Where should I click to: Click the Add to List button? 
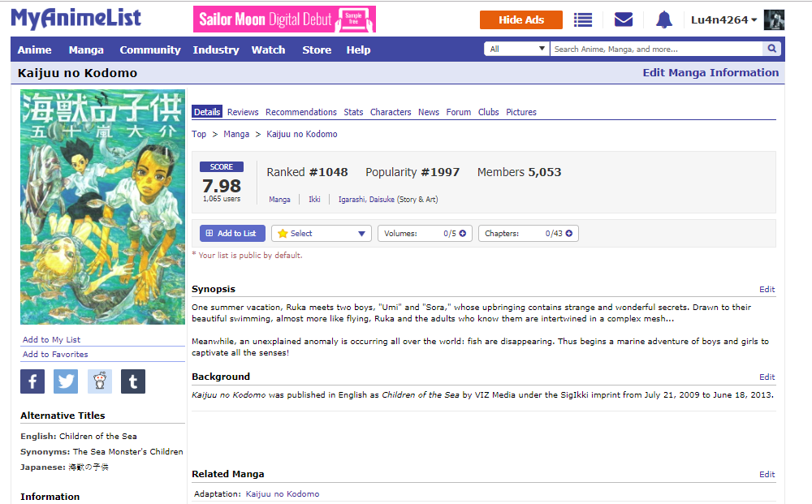[x=232, y=234]
